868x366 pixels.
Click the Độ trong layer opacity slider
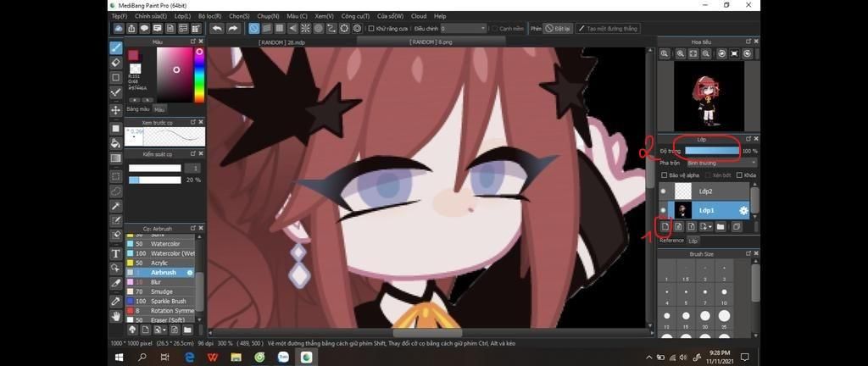point(712,150)
